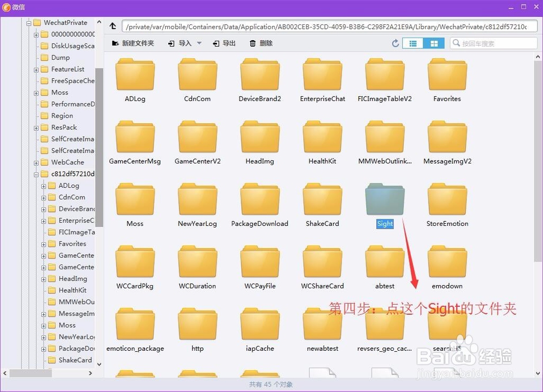Select the FICImageTableV2 folder
The width and height of the screenshot is (543, 392).
385,80
